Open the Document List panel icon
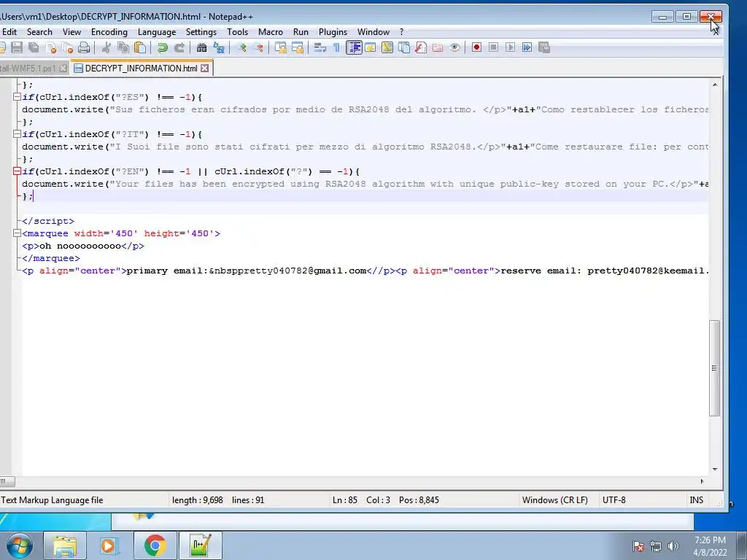Image resolution: width=747 pixels, height=560 pixels. point(404,47)
